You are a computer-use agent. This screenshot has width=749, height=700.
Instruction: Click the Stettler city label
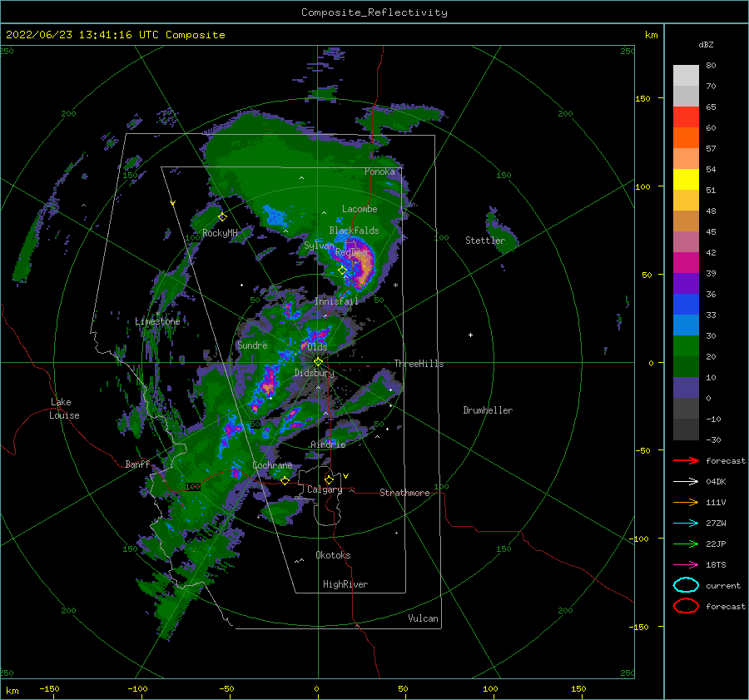click(485, 241)
